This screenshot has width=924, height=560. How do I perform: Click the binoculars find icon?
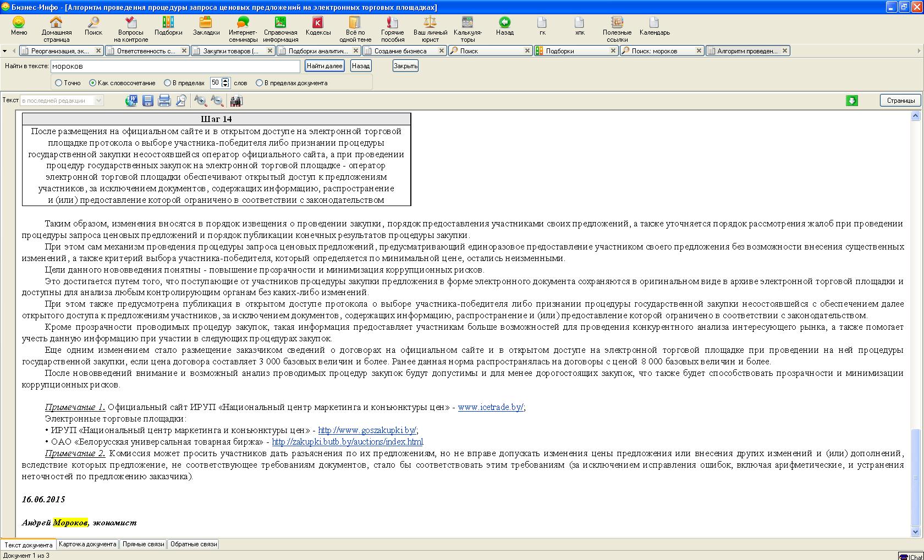pos(236,101)
